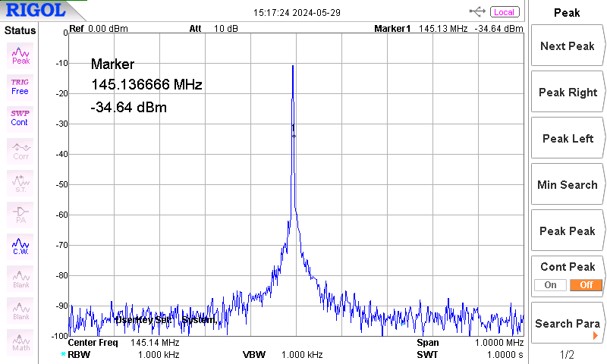The width and height of the screenshot is (607, 364).
Task: Click the 1/2 menu page indicator
Action: (x=567, y=354)
